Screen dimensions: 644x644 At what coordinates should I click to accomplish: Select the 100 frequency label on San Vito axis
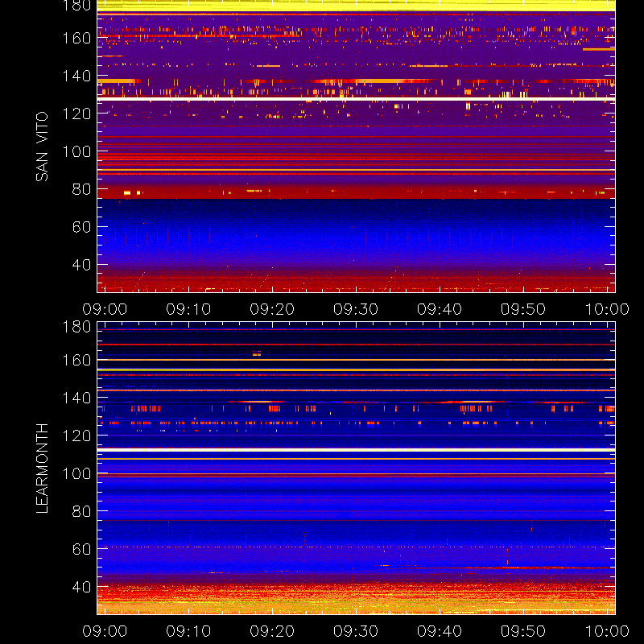click(76, 151)
